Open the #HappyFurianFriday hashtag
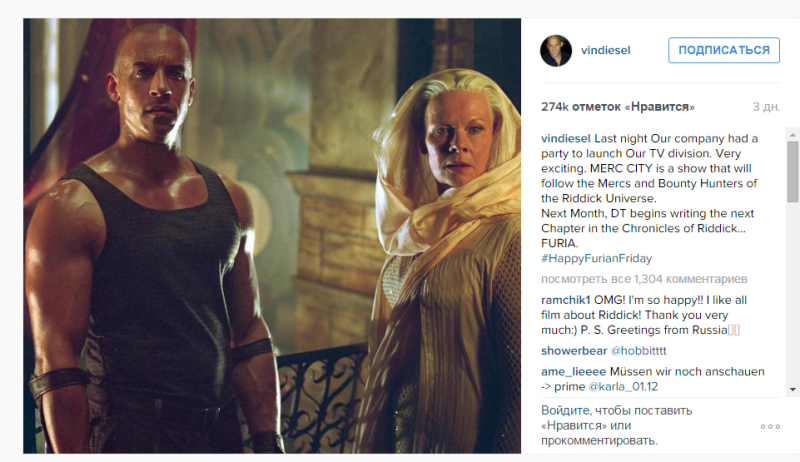Image resolution: width=800 pixels, height=462 pixels. click(596, 258)
